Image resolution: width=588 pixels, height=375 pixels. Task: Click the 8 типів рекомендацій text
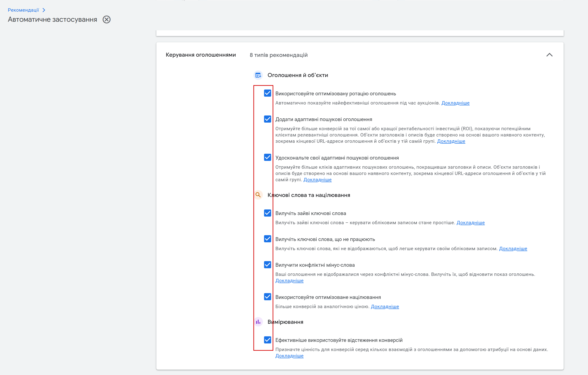(x=279, y=55)
